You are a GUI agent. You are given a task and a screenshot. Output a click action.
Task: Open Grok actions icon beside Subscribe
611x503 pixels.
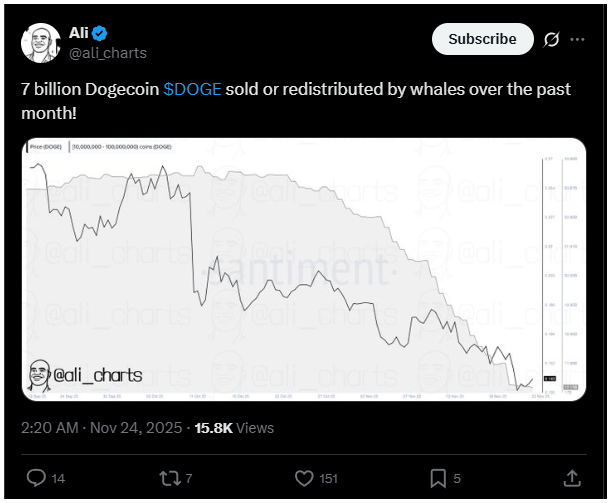click(549, 40)
